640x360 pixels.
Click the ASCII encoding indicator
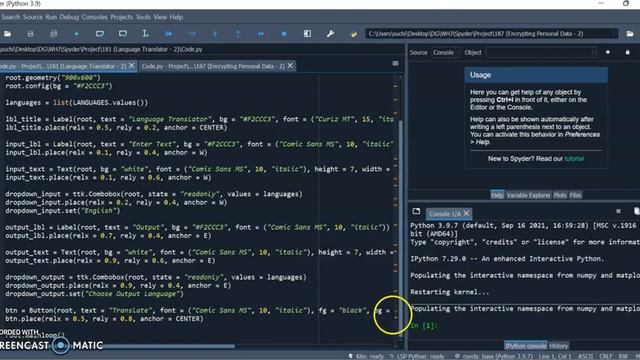pyautogui.click(x=585, y=356)
